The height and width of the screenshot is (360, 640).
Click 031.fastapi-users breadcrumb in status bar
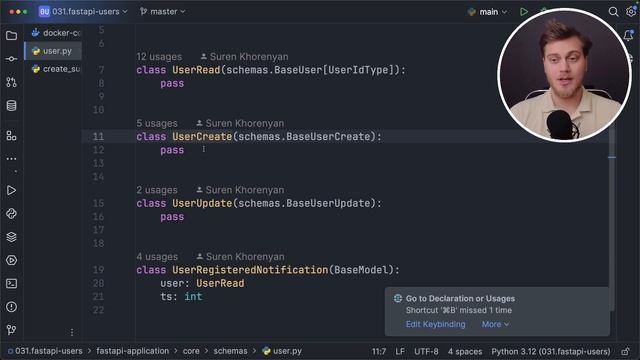[x=45, y=351]
